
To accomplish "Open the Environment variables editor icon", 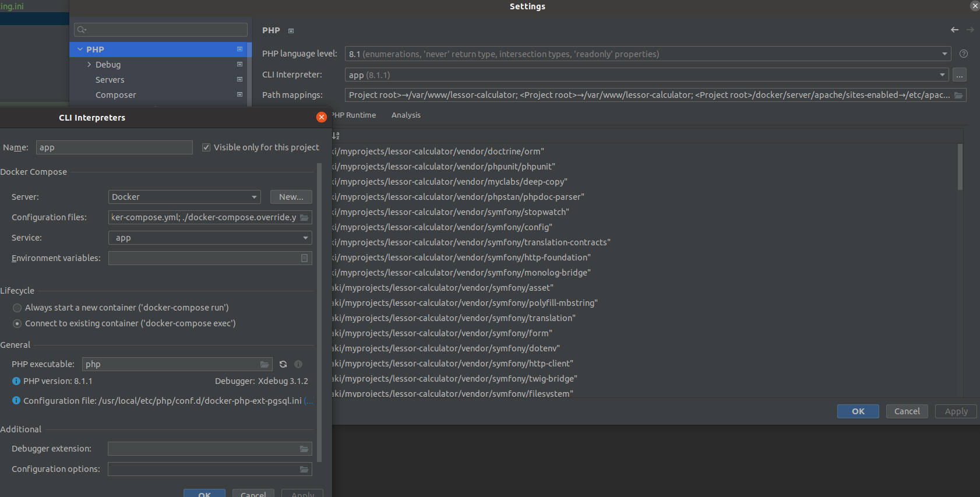I will (x=304, y=258).
